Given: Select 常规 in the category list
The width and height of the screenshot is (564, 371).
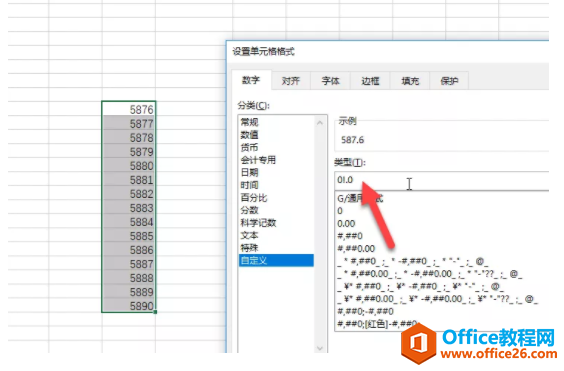Looking at the screenshot, I should pos(276,122).
